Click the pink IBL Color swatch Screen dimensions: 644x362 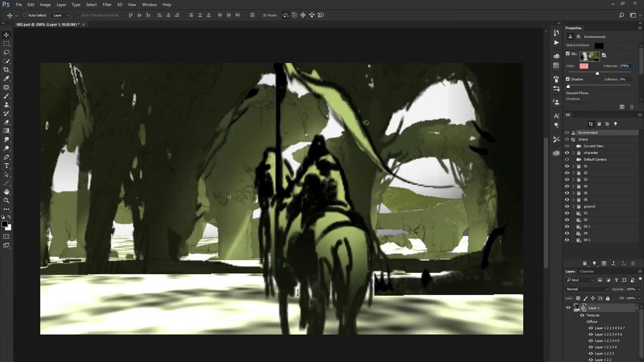pos(584,66)
